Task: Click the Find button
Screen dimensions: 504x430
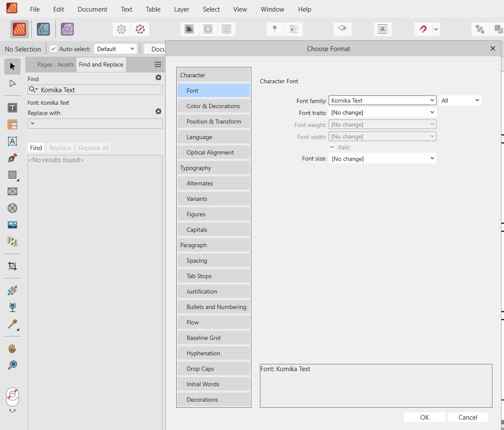Action: (36, 148)
